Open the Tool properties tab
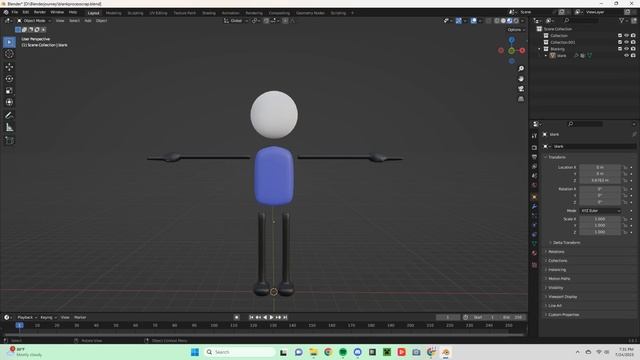This screenshot has width=640, height=360. tap(534, 136)
